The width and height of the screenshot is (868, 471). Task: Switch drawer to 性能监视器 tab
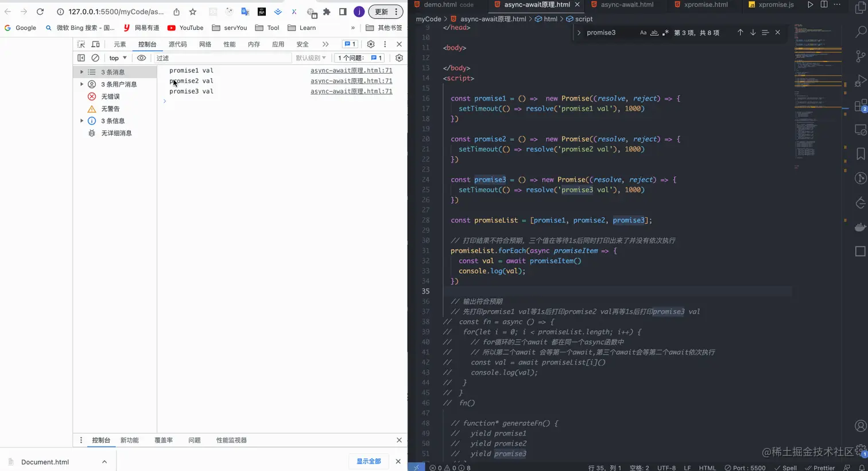coord(231,440)
